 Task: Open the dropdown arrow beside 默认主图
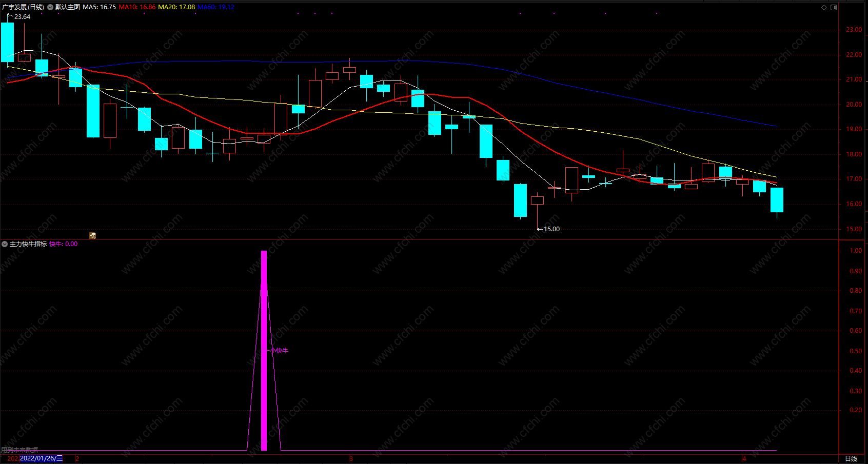pyautogui.click(x=50, y=7)
